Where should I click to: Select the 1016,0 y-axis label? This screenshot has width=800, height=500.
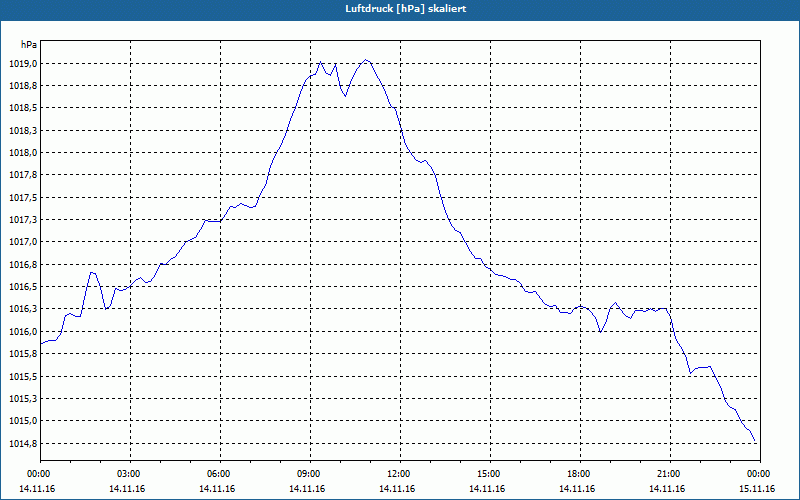click(x=23, y=332)
